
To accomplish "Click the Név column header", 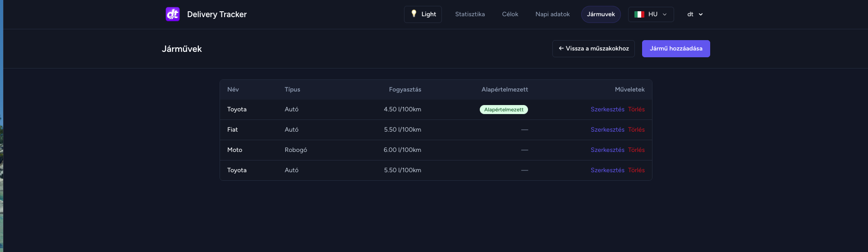I will 233,90.
